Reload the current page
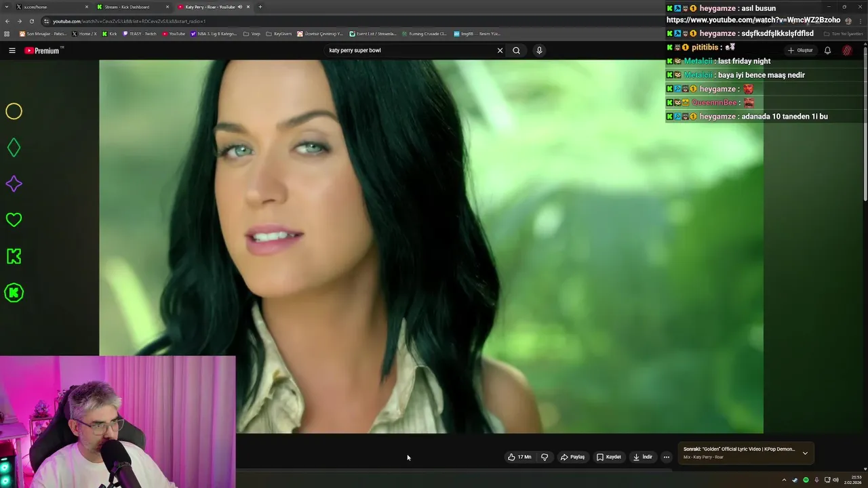This screenshot has width=868, height=488. [31, 21]
